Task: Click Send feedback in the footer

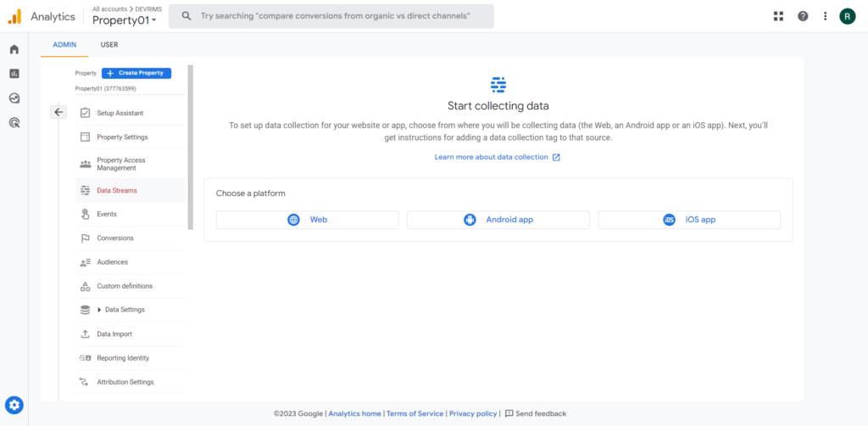Action: pyautogui.click(x=536, y=414)
